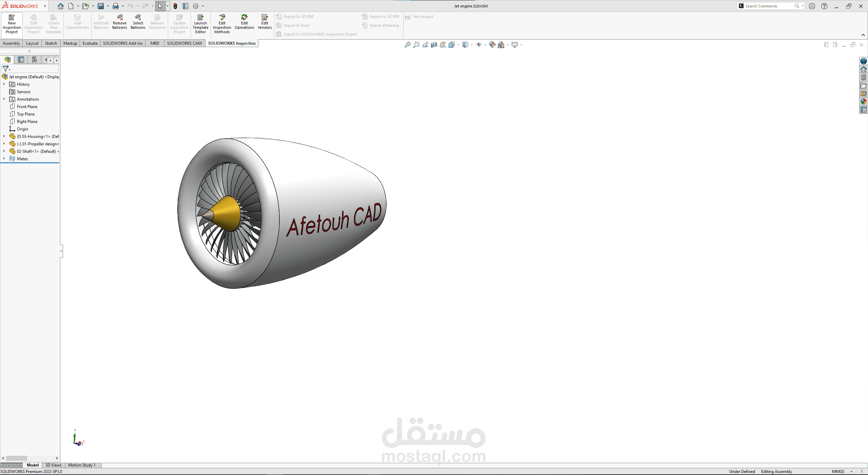Expand 02-Shaft component
868x475 pixels.
point(4,151)
